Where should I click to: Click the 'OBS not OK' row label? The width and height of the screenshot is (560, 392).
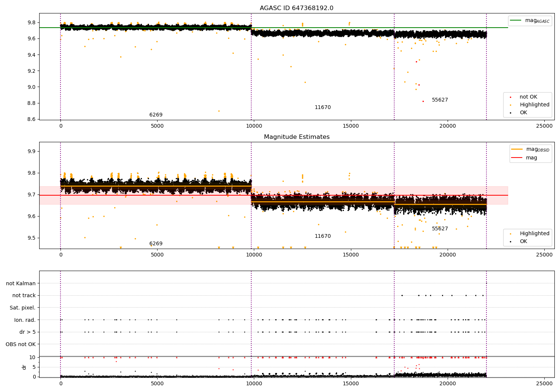[21, 344]
